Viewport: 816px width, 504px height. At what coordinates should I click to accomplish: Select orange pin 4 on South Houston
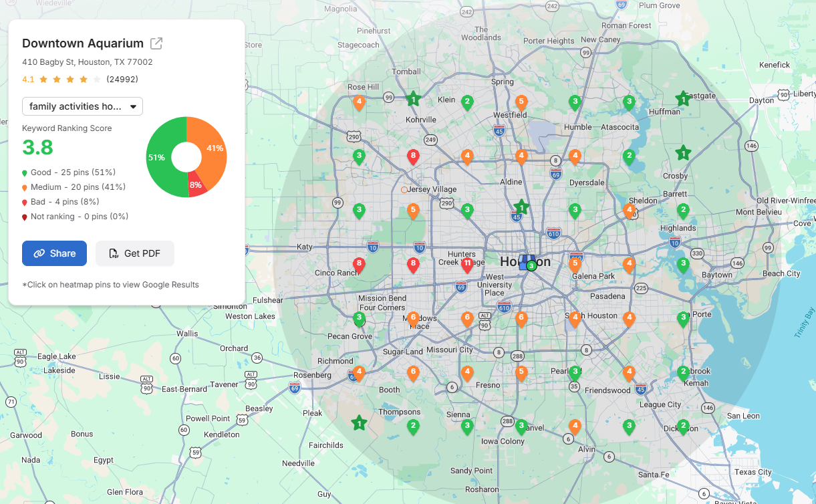pos(575,318)
